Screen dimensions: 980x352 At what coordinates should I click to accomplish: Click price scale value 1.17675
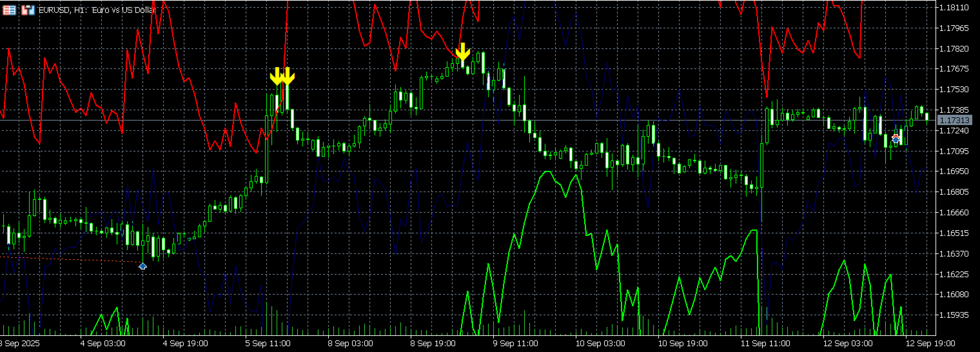(x=955, y=69)
